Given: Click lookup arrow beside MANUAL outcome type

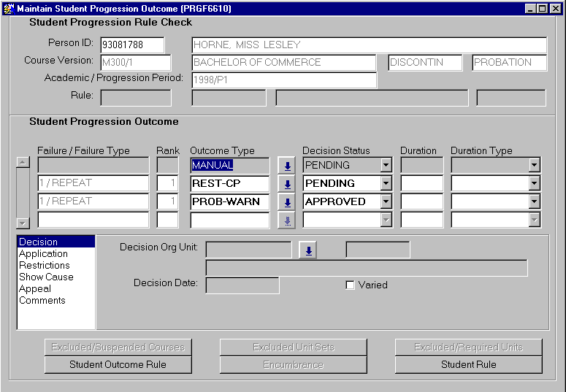Looking at the screenshot, I should coord(287,166).
